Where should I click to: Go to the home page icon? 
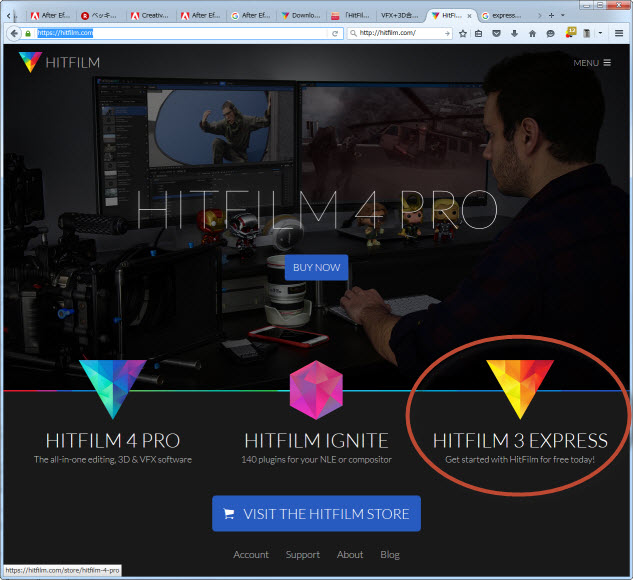[x=532, y=34]
